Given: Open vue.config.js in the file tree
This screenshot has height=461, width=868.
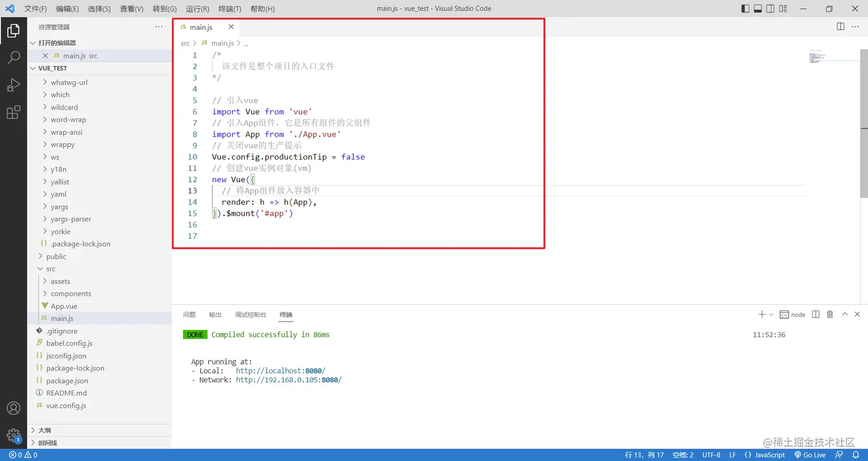Looking at the screenshot, I should (100, 405).
